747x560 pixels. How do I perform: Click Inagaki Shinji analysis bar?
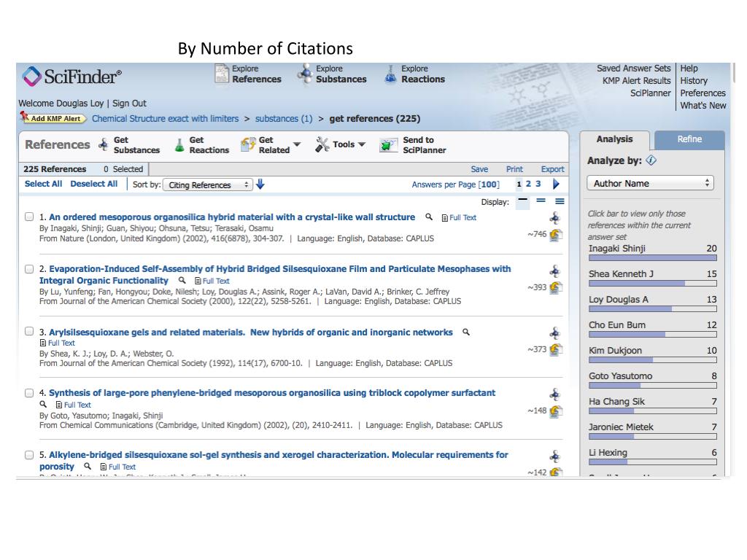tap(653, 257)
